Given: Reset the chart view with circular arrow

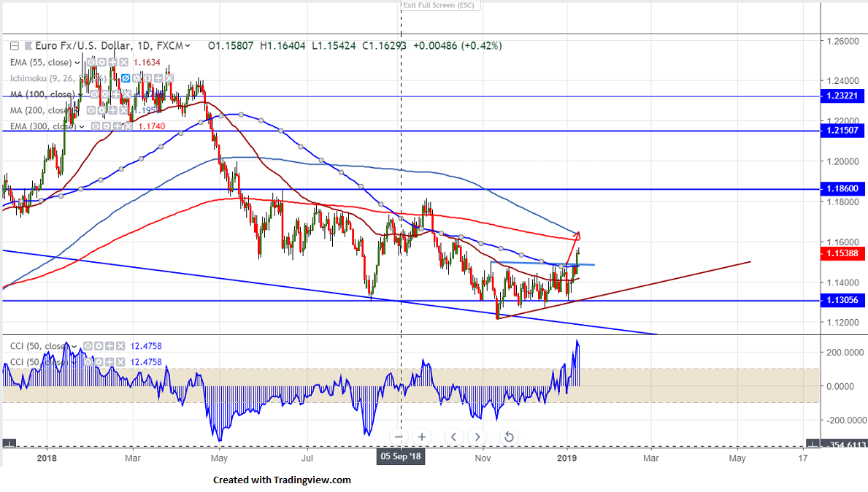Looking at the screenshot, I should pyautogui.click(x=509, y=437).
